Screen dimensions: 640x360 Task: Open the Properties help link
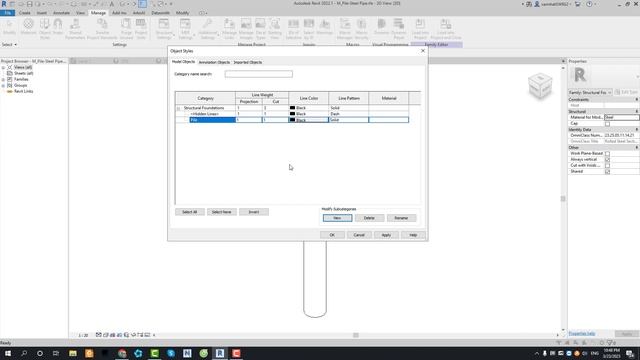(582, 333)
